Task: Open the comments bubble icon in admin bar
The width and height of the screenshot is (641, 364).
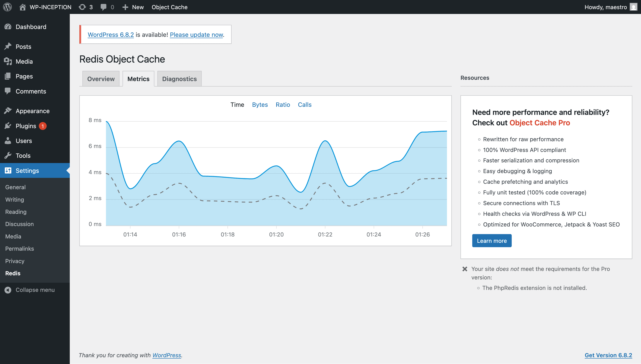Action: click(x=103, y=7)
